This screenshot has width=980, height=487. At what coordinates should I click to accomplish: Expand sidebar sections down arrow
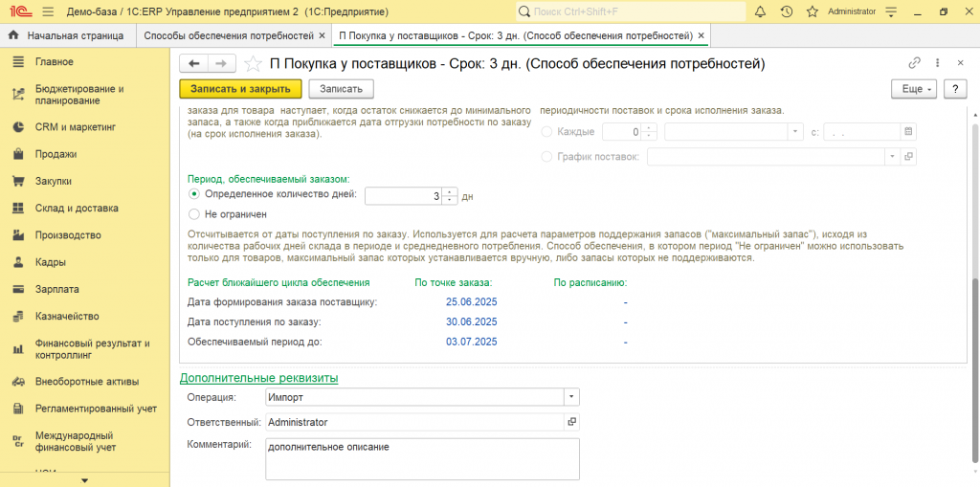84,480
